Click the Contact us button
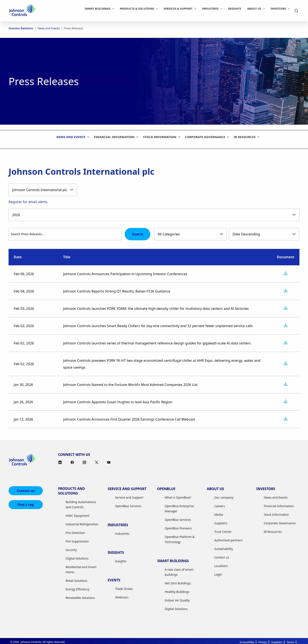This screenshot has height=644, width=308. point(25,490)
